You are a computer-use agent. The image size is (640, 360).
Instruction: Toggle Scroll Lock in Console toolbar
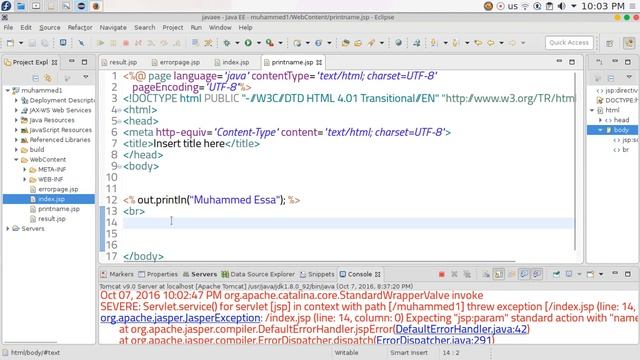[499, 274]
